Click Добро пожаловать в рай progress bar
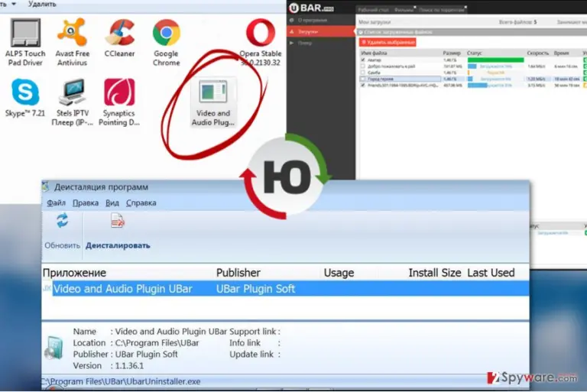The height and width of the screenshot is (392, 587). point(472,66)
